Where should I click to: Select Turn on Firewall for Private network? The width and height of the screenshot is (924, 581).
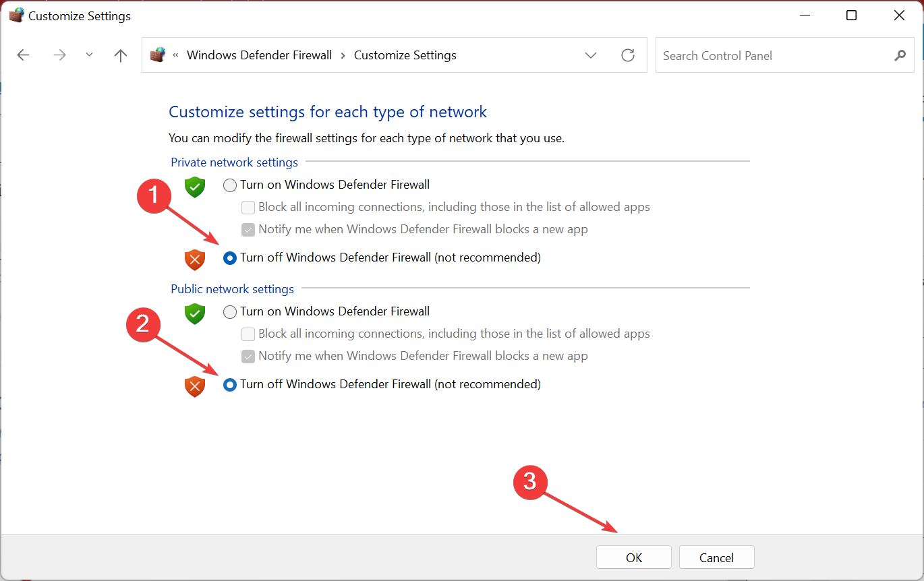[x=230, y=185]
